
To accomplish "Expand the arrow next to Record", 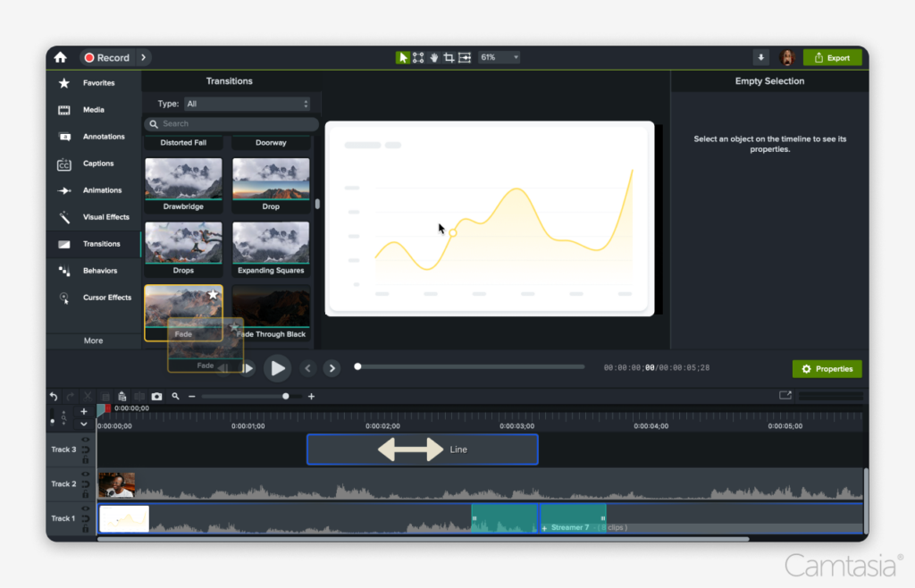I will pyautogui.click(x=144, y=57).
